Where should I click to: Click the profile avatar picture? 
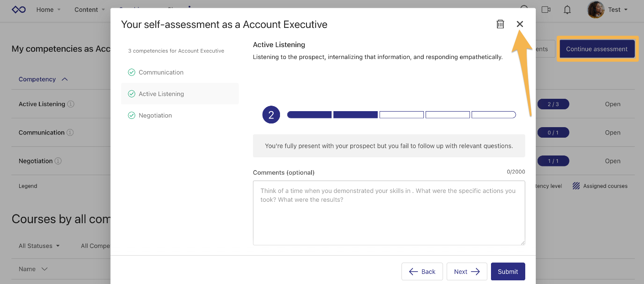595,10
